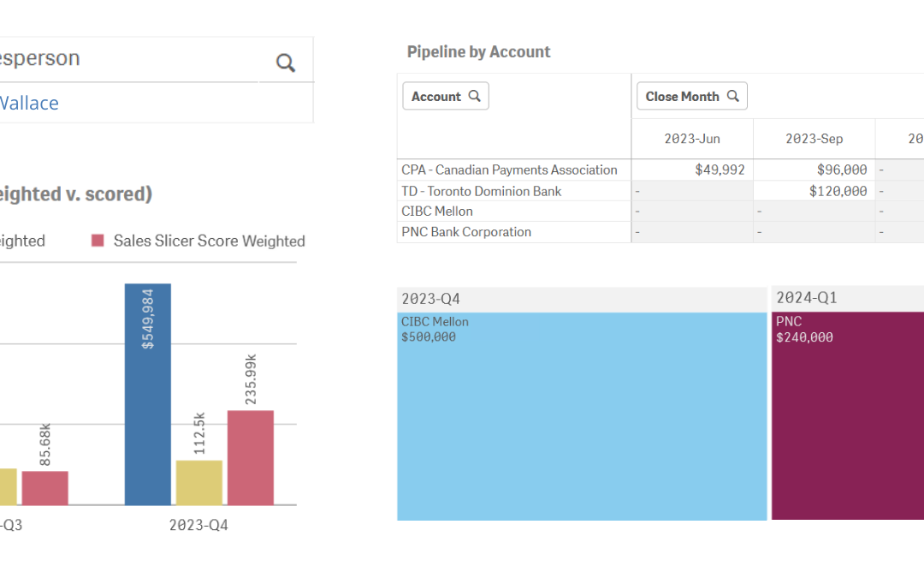Open the salesperson filter search icon
Viewport: 924px width, 578px height.
pos(286,63)
